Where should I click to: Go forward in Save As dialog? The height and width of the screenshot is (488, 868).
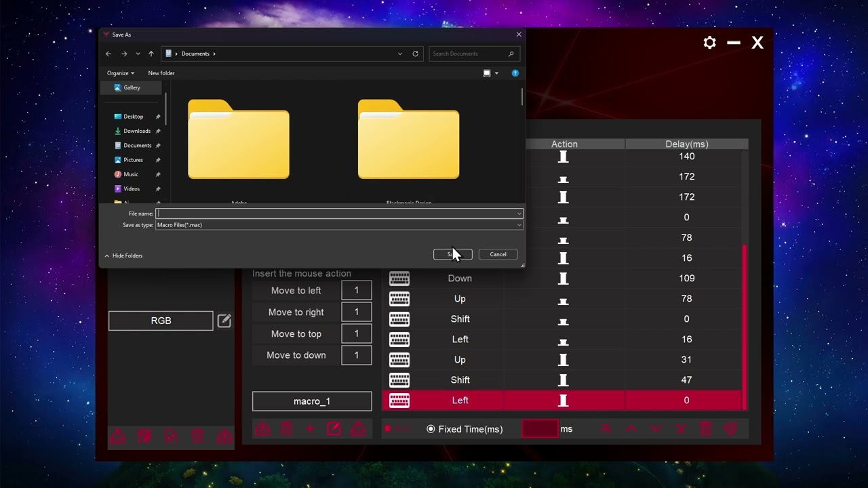point(124,54)
